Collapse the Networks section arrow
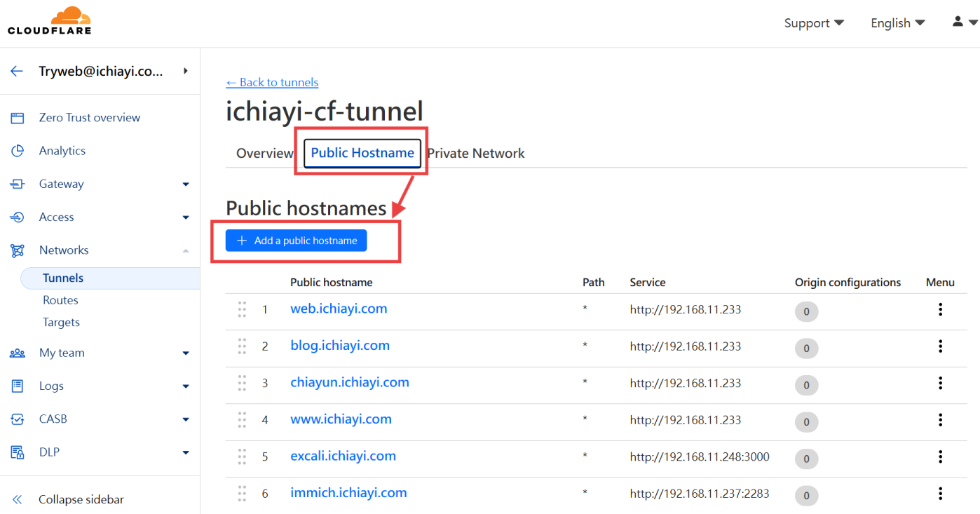The width and height of the screenshot is (980, 514). click(186, 250)
